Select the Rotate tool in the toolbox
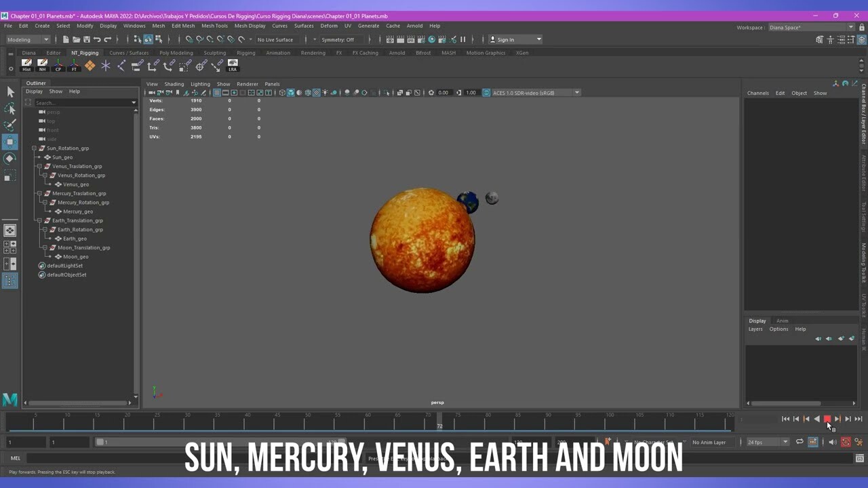Viewport: 868px width, 488px height. pyautogui.click(x=9, y=158)
